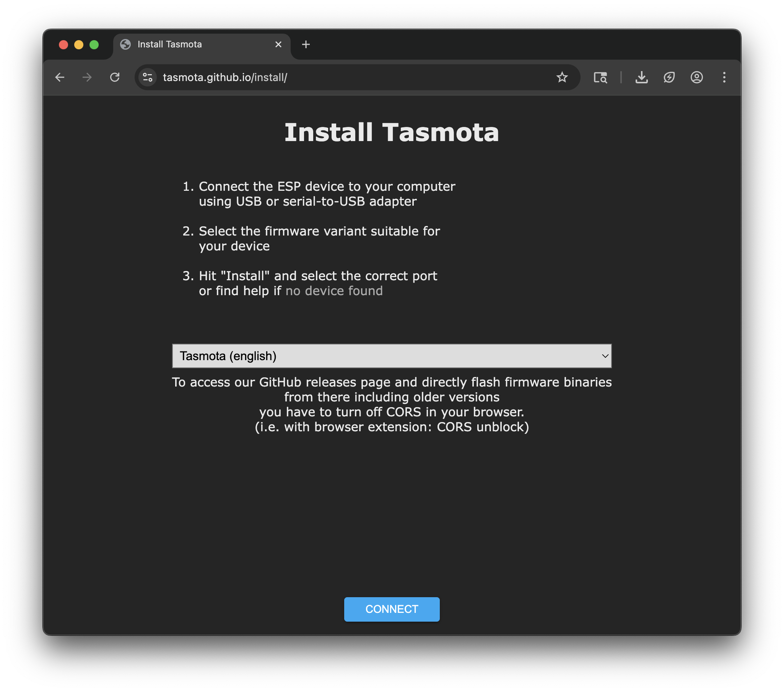The image size is (784, 692).
Task: Open site permissions via the tune icon
Action: [147, 77]
